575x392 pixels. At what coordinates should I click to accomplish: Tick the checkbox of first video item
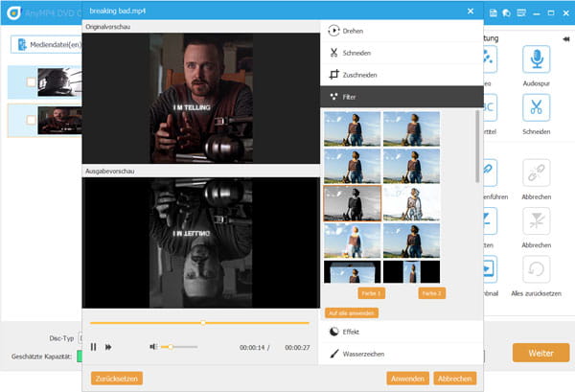coord(32,81)
